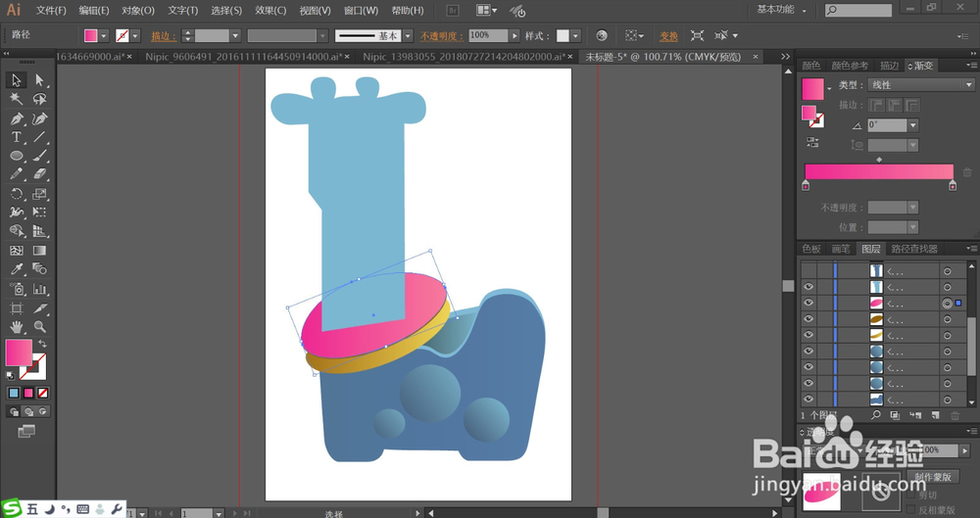Click the 变换 link in control bar

tap(668, 35)
